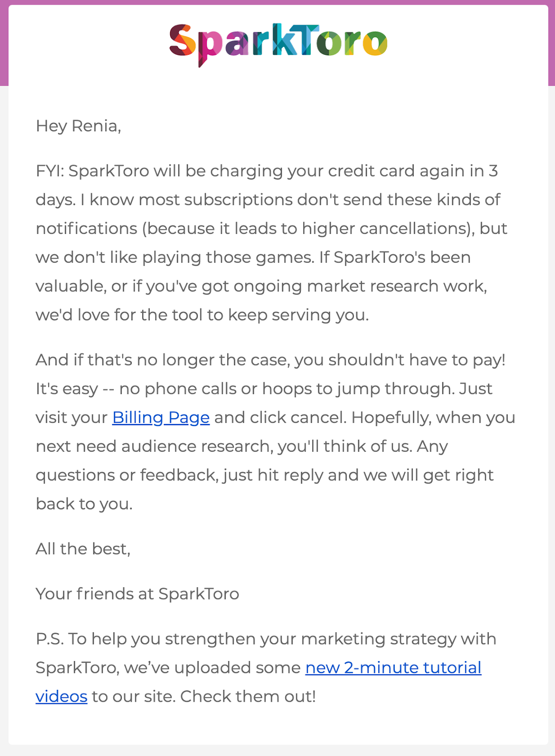Click the red 'S' in SparkToro logo
The height and width of the screenshot is (756, 555).
pyautogui.click(x=182, y=42)
